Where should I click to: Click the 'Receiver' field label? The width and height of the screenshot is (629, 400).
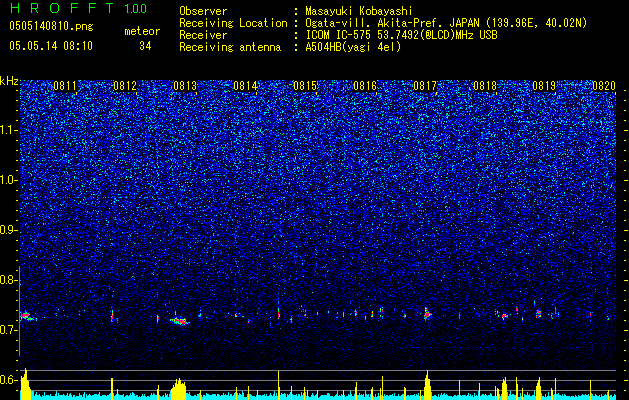[x=203, y=35]
